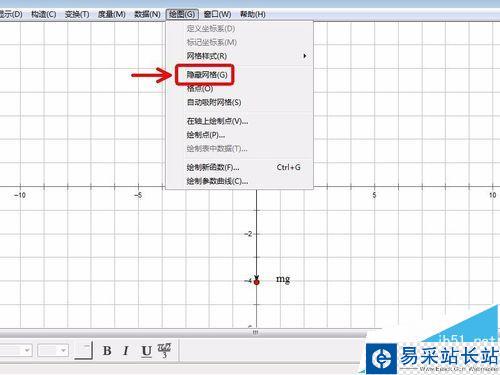This screenshot has height=375, width=500.
Task: Select the red point on the y-axis
Action: 256,282
